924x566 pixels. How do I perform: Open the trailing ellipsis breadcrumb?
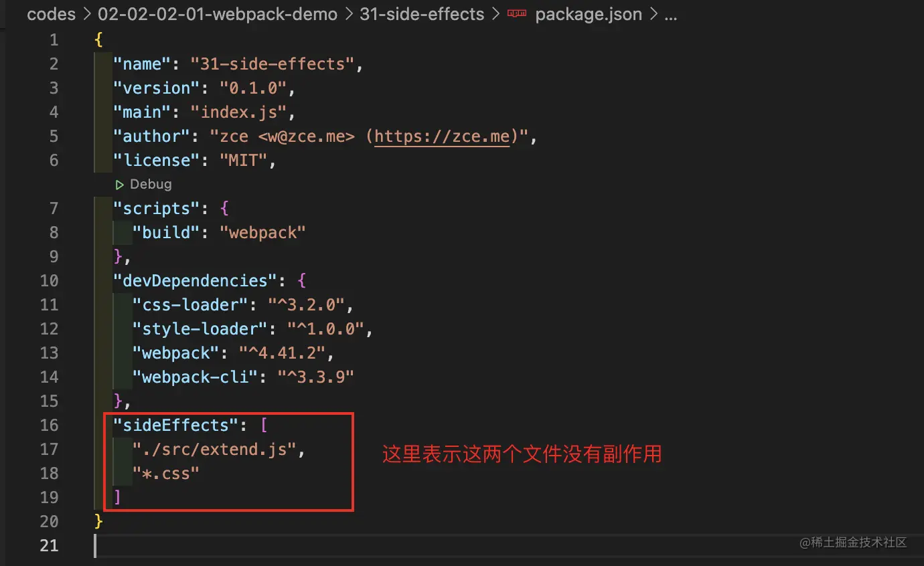tap(670, 14)
